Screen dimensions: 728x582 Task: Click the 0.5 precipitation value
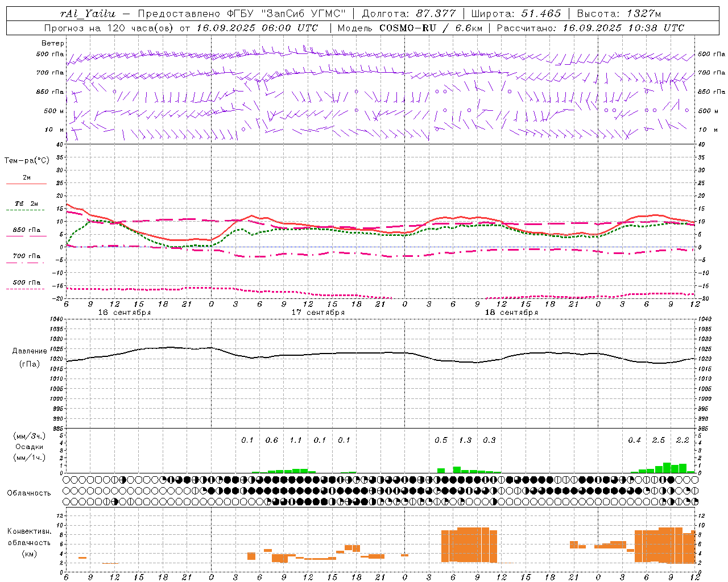pos(441,440)
